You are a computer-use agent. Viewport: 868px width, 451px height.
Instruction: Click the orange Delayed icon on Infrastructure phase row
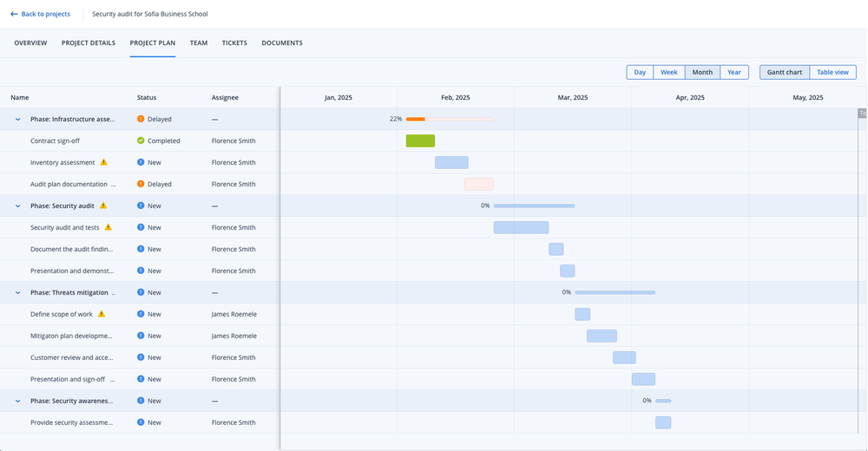[x=141, y=119]
